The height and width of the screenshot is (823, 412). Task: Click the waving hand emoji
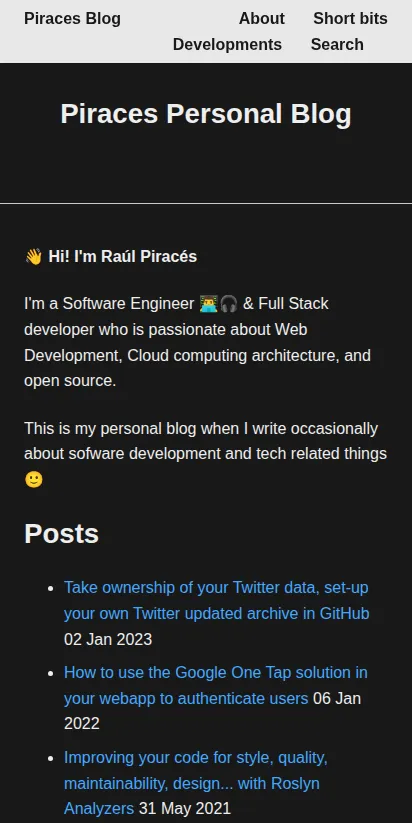tap(34, 257)
